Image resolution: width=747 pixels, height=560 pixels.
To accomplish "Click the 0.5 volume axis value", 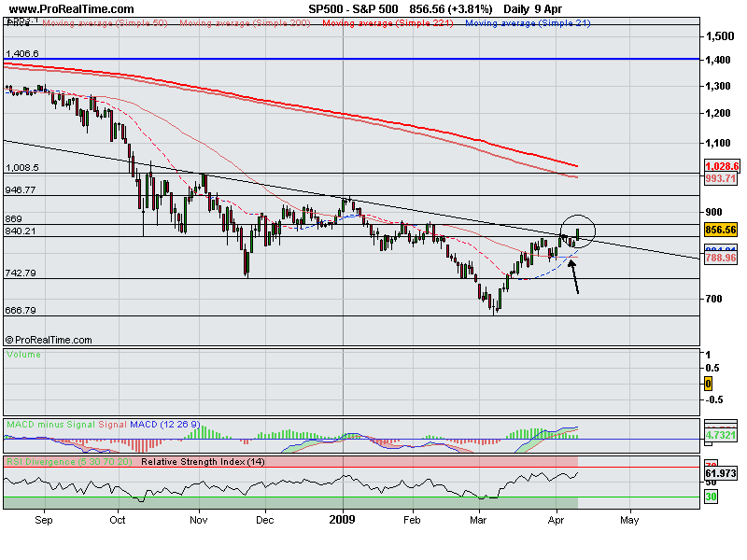I will pos(712,368).
